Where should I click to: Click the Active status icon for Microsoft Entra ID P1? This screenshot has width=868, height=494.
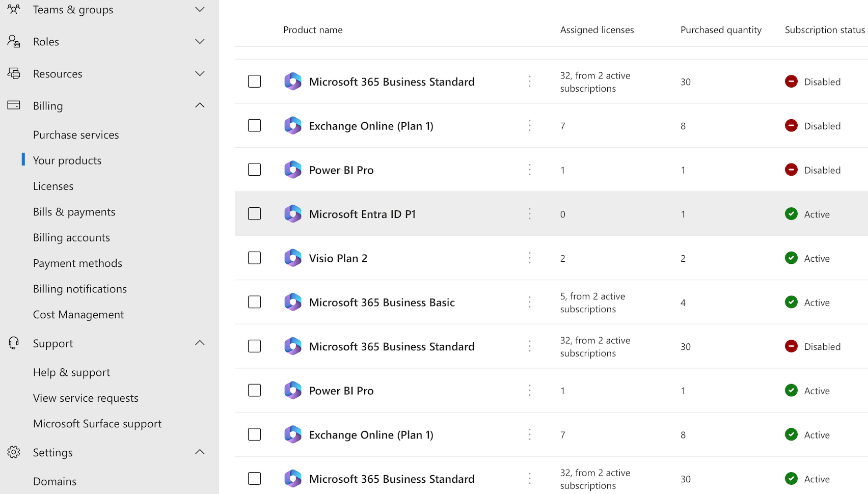pyautogui.click(x=791, y=214)
